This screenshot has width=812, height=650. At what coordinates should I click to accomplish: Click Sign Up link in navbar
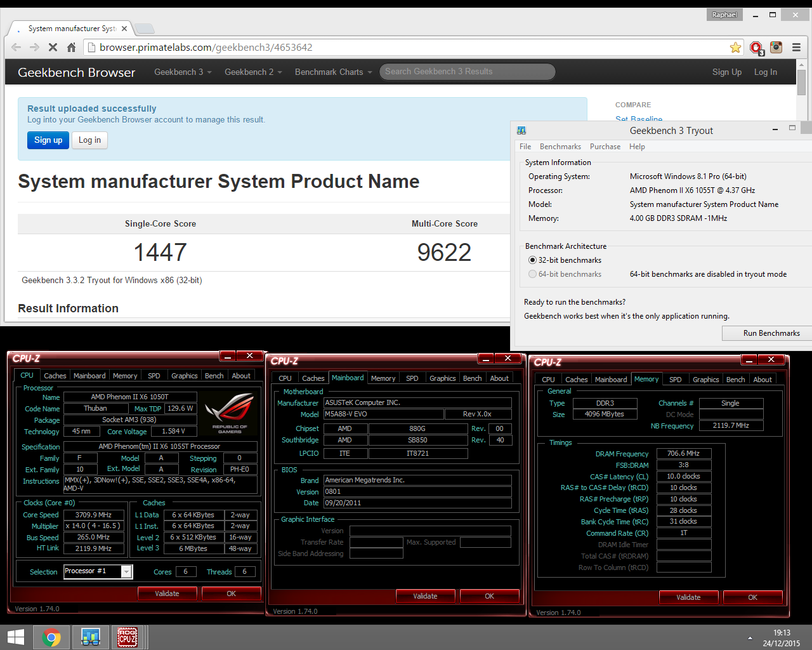[727, 72]
